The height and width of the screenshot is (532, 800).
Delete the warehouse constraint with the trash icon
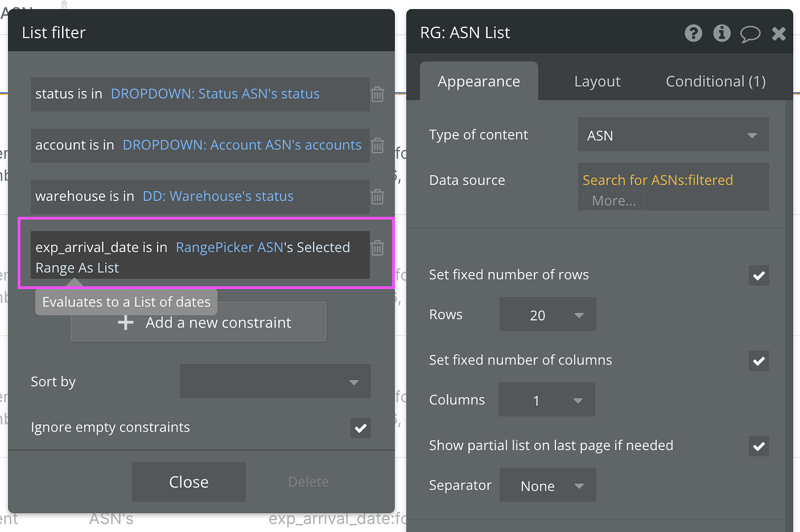tap(377, 197)
